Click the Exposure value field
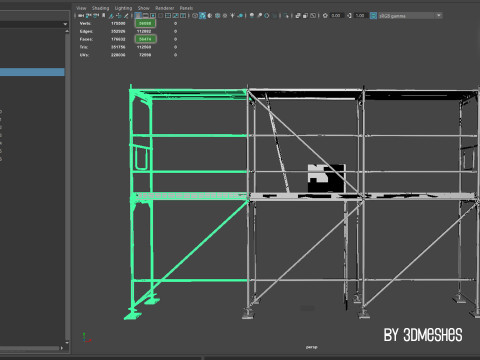The image size is (480, 360). tap(337, 16)
